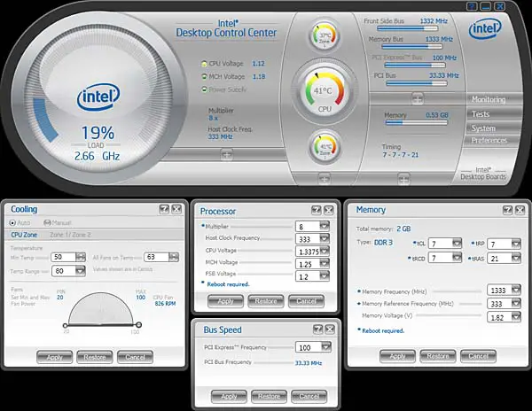Click the fan power minimum handle at 20
This screenshot has height=411, width=532.
tap(65, 326)
